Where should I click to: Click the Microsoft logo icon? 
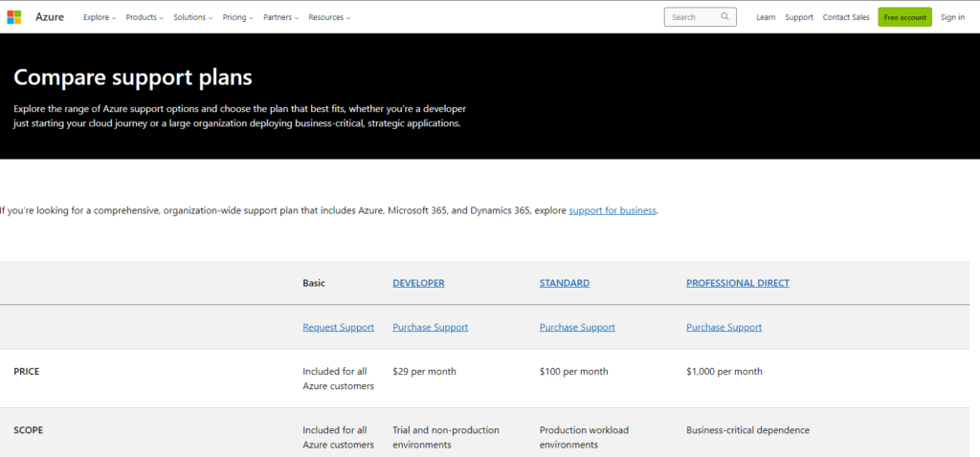13,17
